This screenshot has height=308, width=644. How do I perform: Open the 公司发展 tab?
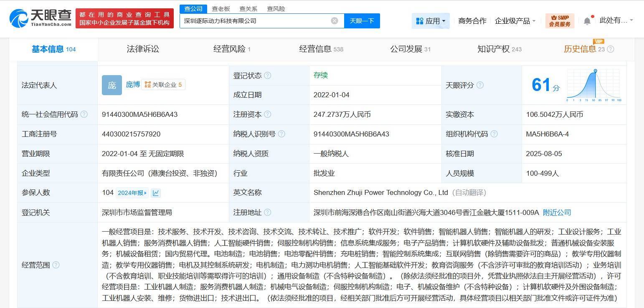[x=410, y=49]
